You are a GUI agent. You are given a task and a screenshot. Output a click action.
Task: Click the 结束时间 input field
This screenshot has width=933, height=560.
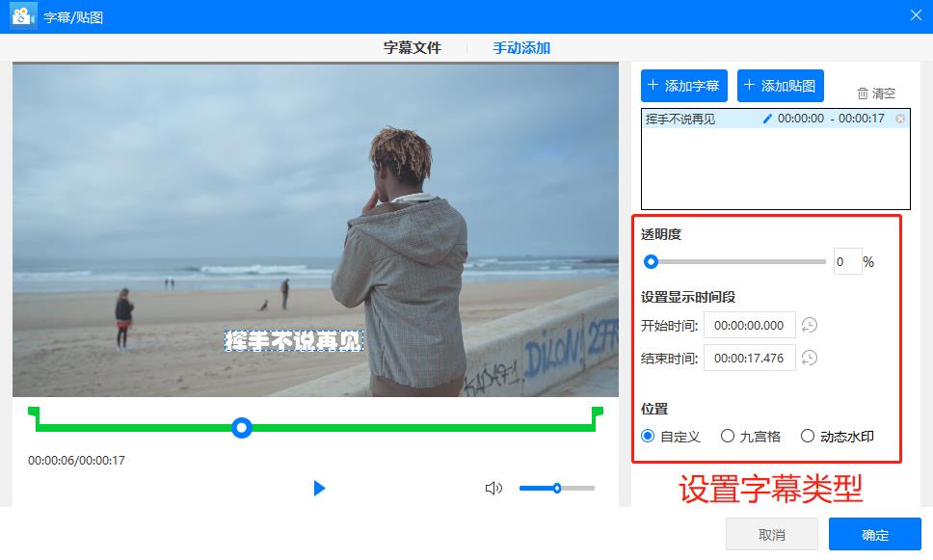[749, 359]
